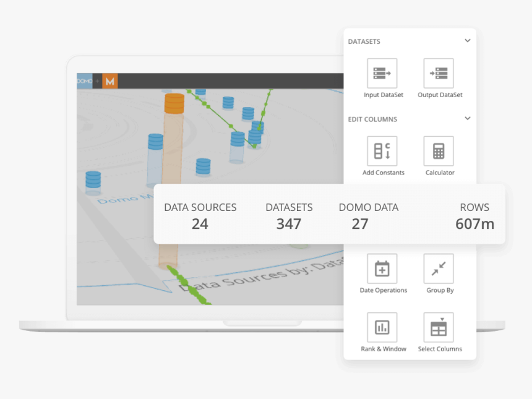Click the Input DataSet label
This screenshot has height=399, width=532.
coord(384,95)
